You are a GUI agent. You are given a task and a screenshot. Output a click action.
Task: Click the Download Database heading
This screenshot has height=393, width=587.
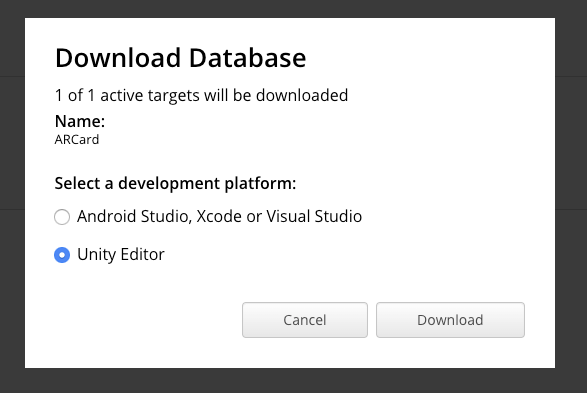click(x=180, y=58)
